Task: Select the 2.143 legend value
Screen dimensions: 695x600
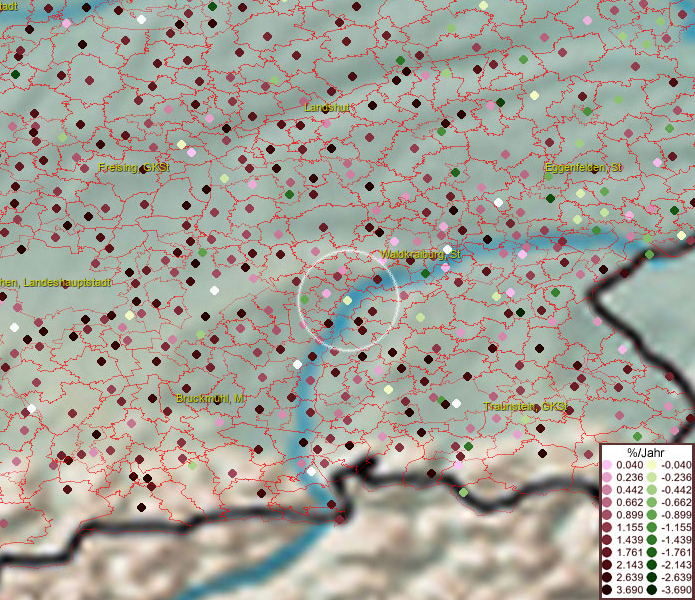Action: 629,565
